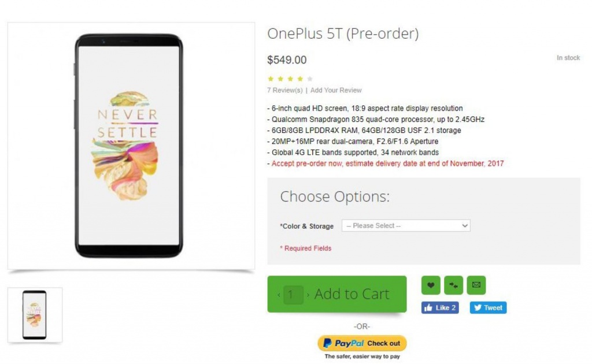Click the $549.00 price text
Viewport: 592px width, 364px height.
click(x=287, y=60)
